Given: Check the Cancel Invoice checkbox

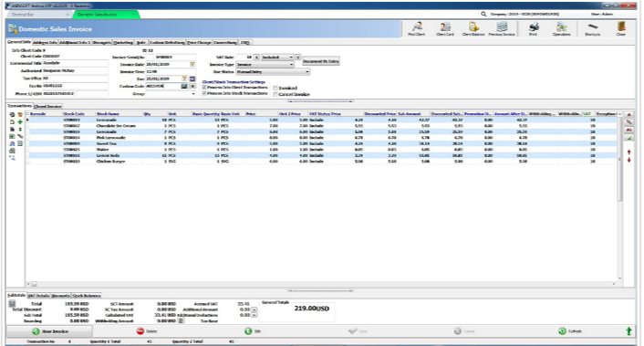Looking at the screenshot, I should click(x=275, y=94).
